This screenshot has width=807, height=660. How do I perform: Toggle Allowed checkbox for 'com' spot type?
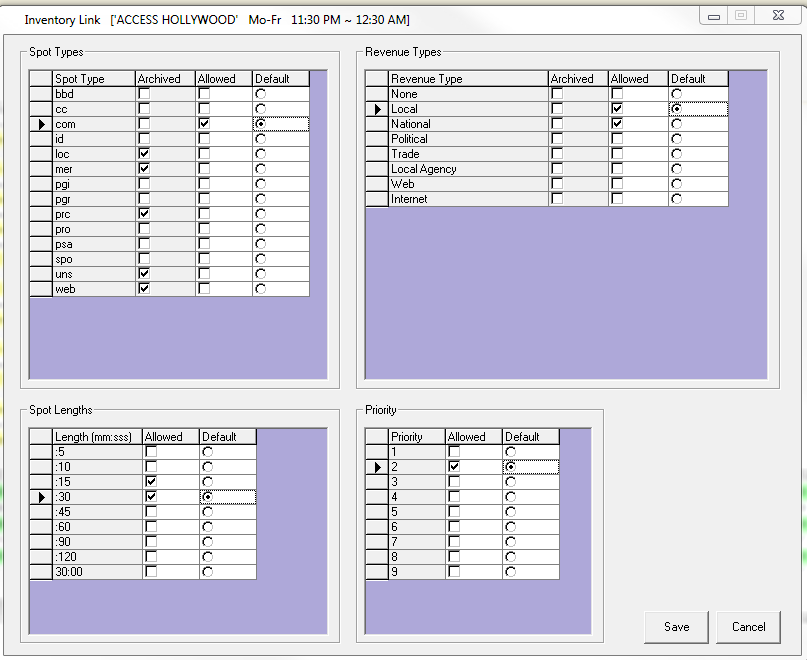204,124
